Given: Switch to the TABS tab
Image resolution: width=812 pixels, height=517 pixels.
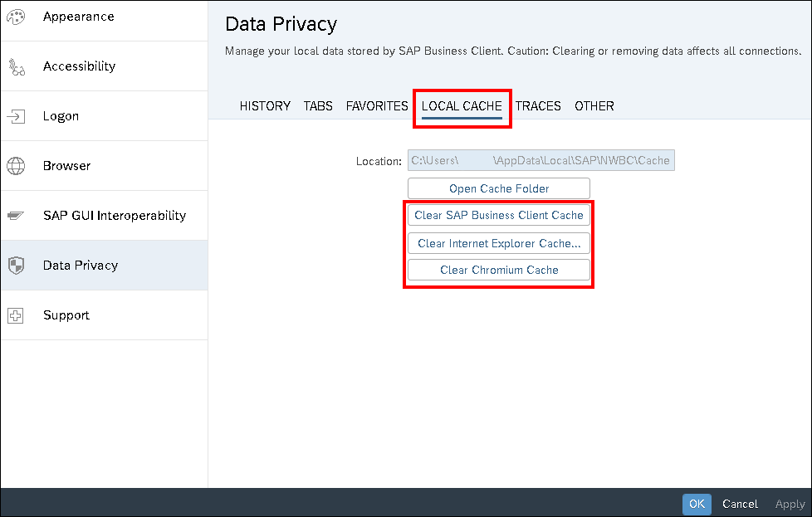Looking at the screenshot, I should [x=318, y=106].
